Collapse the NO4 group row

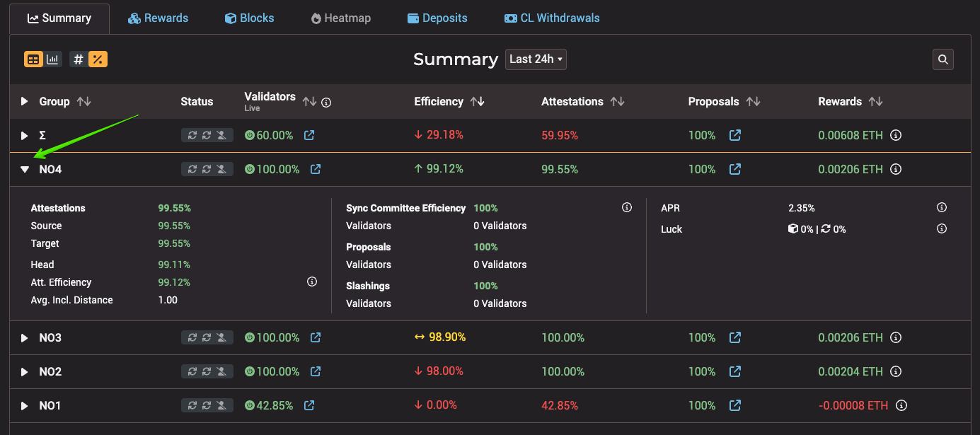25,170
